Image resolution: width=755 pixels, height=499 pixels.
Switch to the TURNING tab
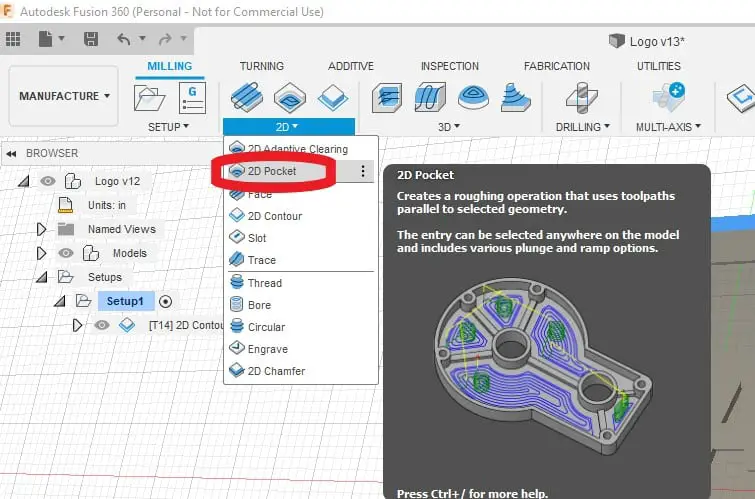click(x=261, y=66)
